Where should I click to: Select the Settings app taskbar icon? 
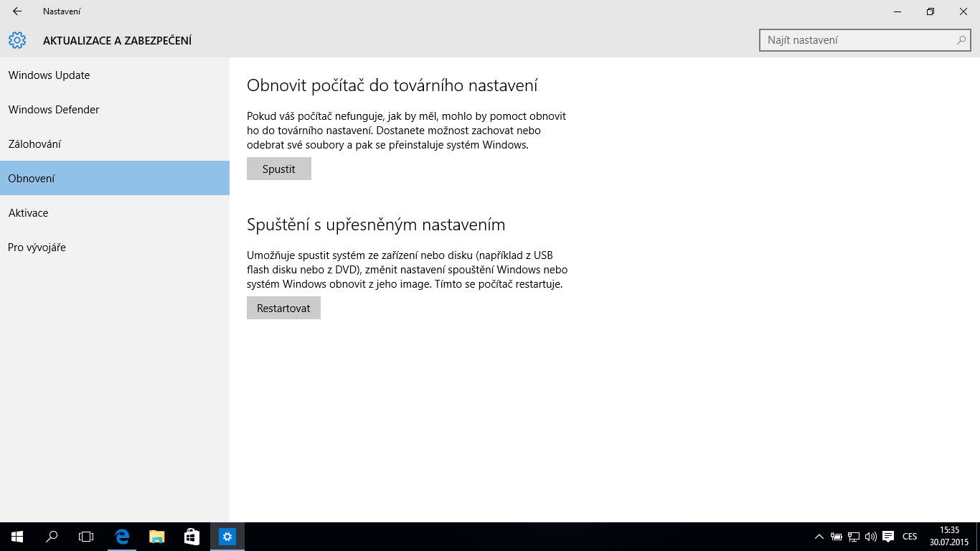pos(227,537)
